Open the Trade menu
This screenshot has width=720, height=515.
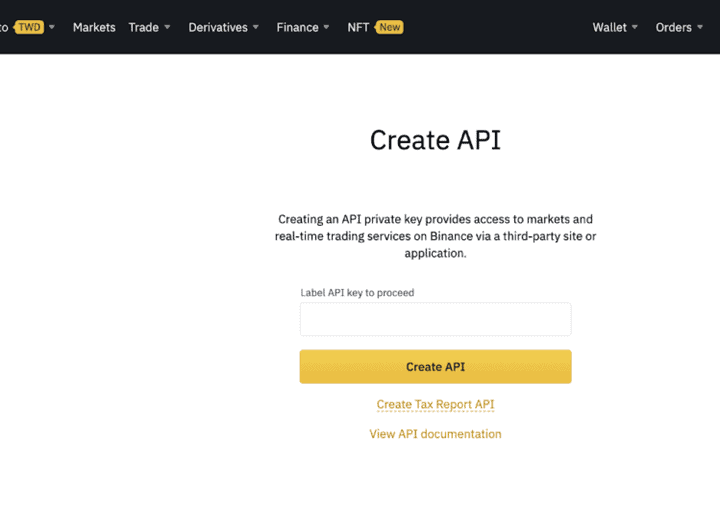pos(143,27)
